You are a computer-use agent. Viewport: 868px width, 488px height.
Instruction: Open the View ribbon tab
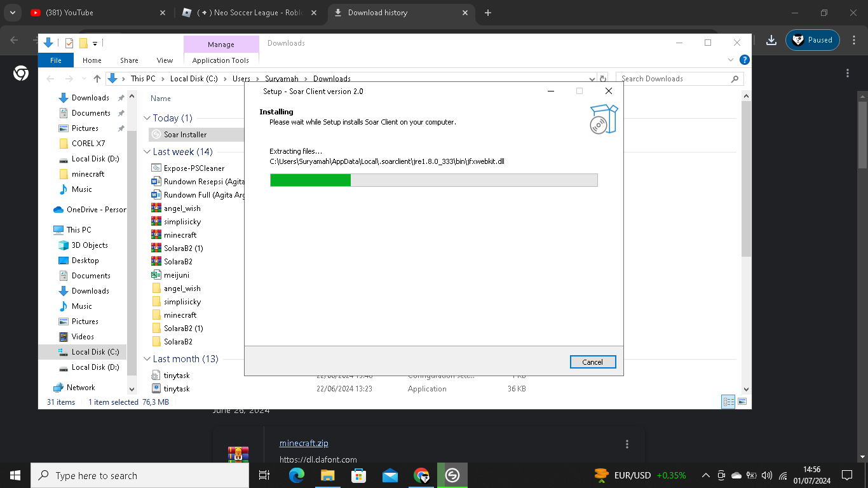tap(165, 60)
